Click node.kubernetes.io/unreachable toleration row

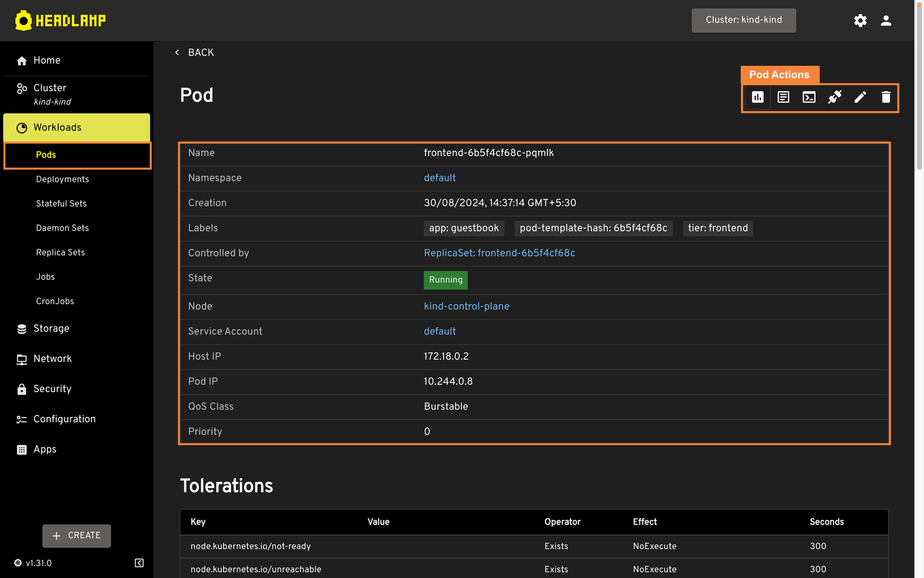click(534, 569)
